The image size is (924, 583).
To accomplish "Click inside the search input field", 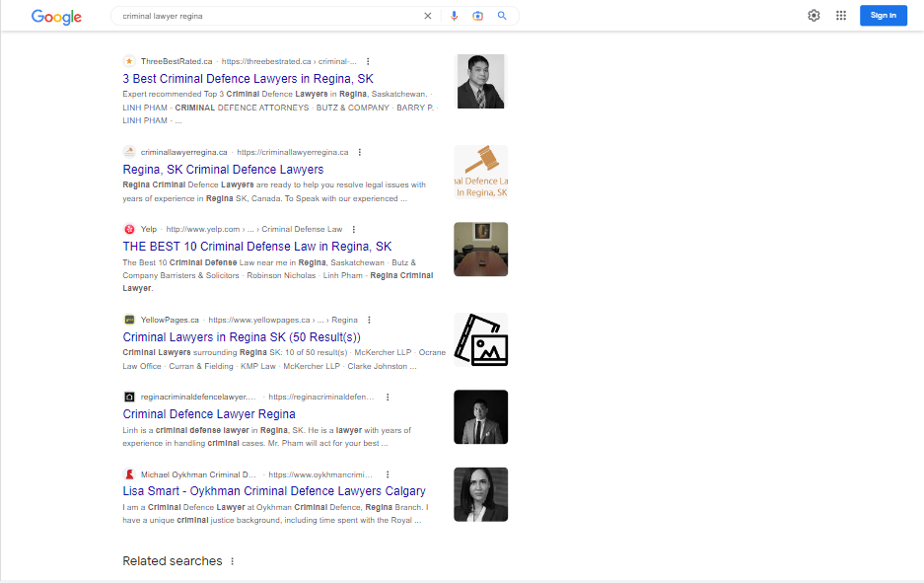I will point(266,16).
